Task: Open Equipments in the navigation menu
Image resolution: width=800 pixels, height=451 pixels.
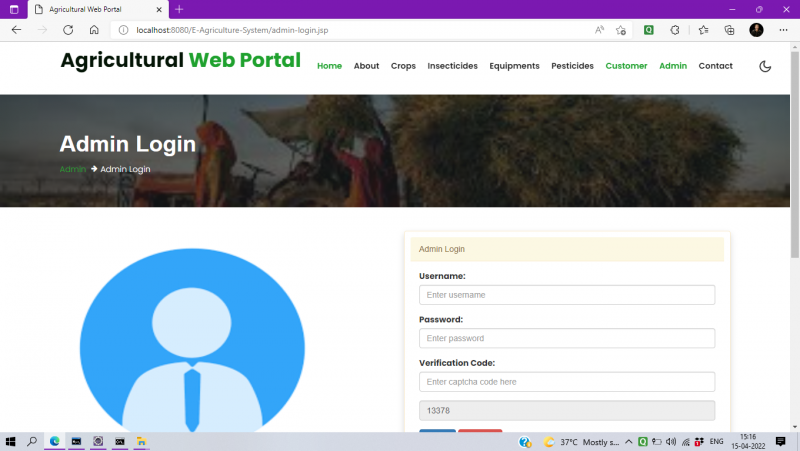Action: coord(514,66)
